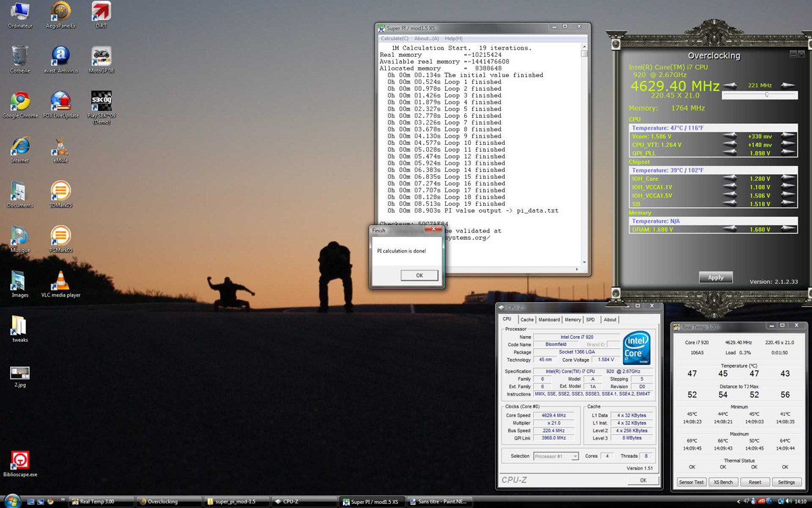Increase IOH_VCCA1.5V voltage with right arrow
The width and height of the screenshot is (812, 508).
788,196
